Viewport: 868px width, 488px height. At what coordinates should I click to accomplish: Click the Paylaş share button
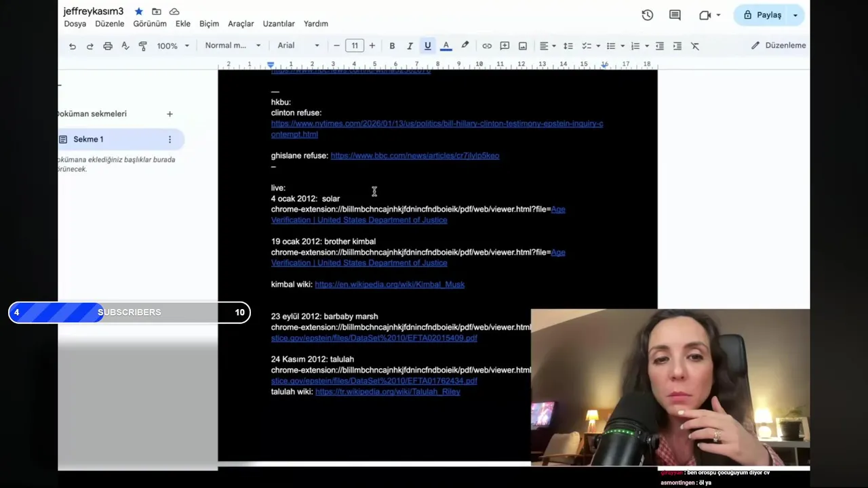click(762, 15)
